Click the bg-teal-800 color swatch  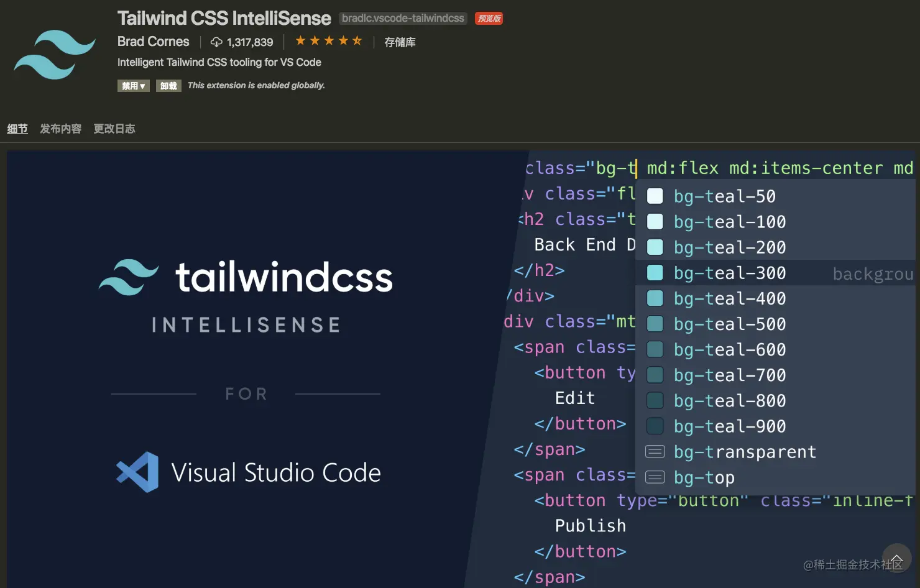click(x=655, y=400)
